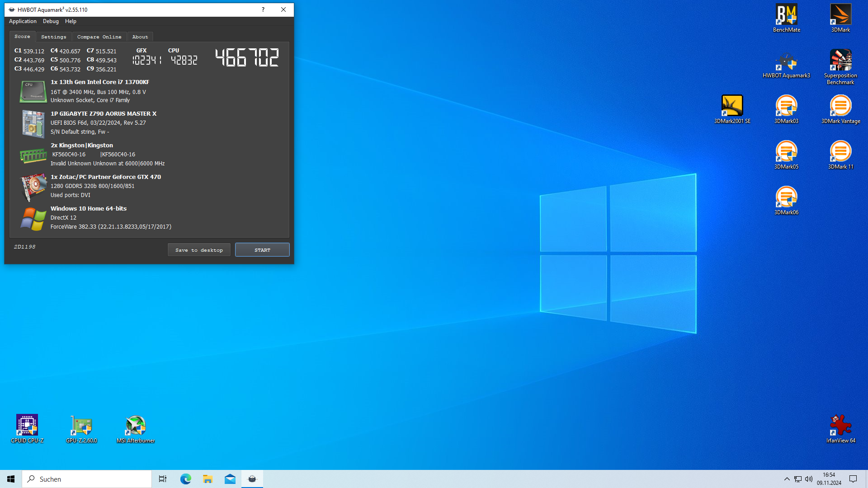The image size is (868, 488).
Task: Open 3DMark Vantage desktop shortcut
Action: pos(840,109)
